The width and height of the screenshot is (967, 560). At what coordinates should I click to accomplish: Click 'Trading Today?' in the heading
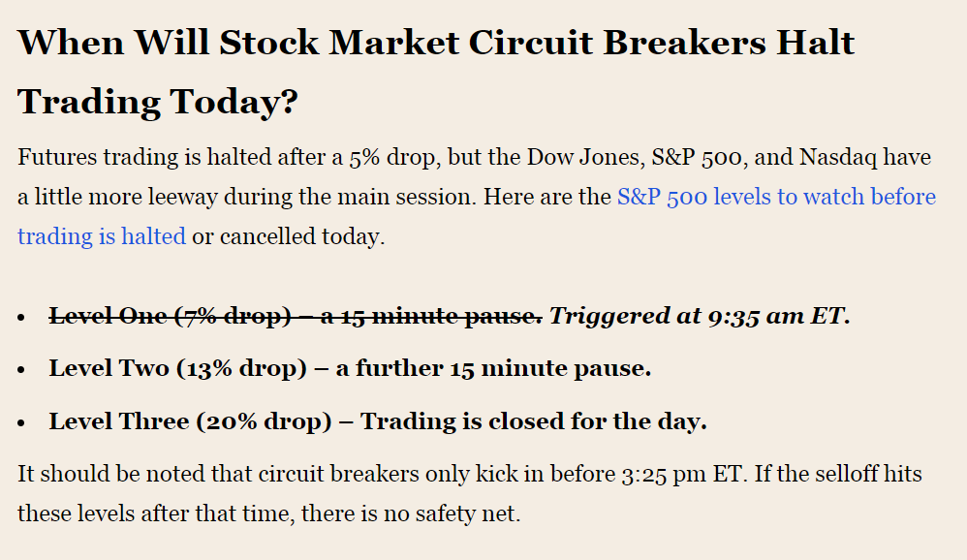(158, 102)
